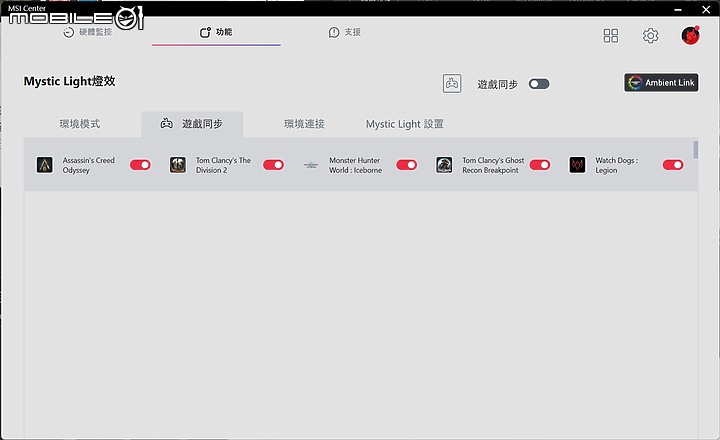
Task: Enable the main 遊戲同步 toggle switch
Action: (539, 84)
